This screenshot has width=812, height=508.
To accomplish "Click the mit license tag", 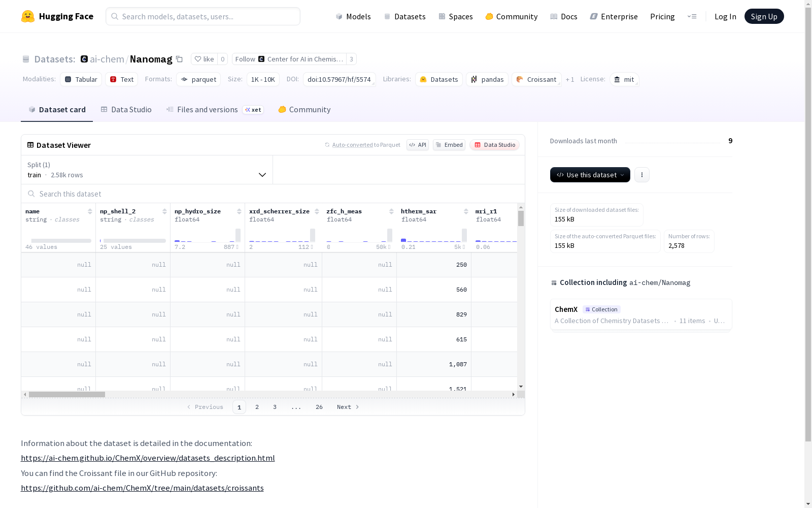I will point(624,79).
